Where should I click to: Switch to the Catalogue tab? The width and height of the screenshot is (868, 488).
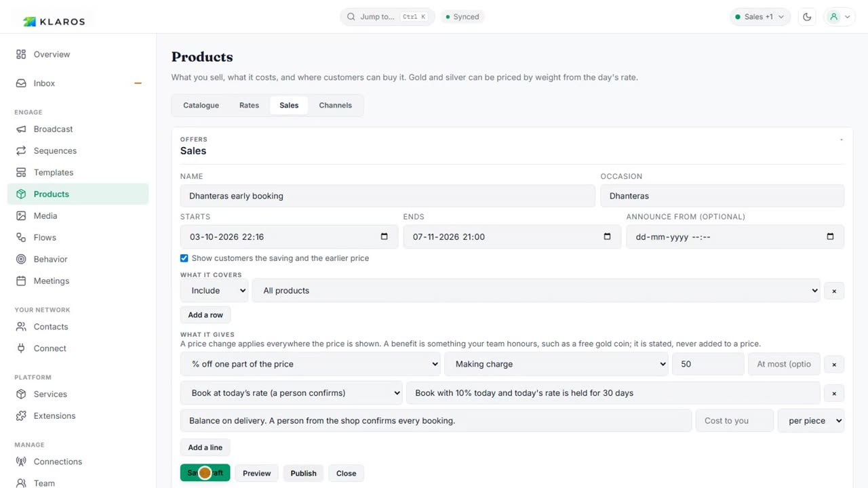(x=201, y=105)
